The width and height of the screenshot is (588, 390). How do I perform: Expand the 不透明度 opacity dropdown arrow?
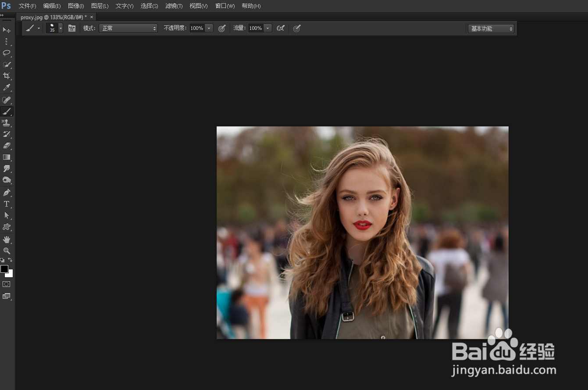[209, 28]
